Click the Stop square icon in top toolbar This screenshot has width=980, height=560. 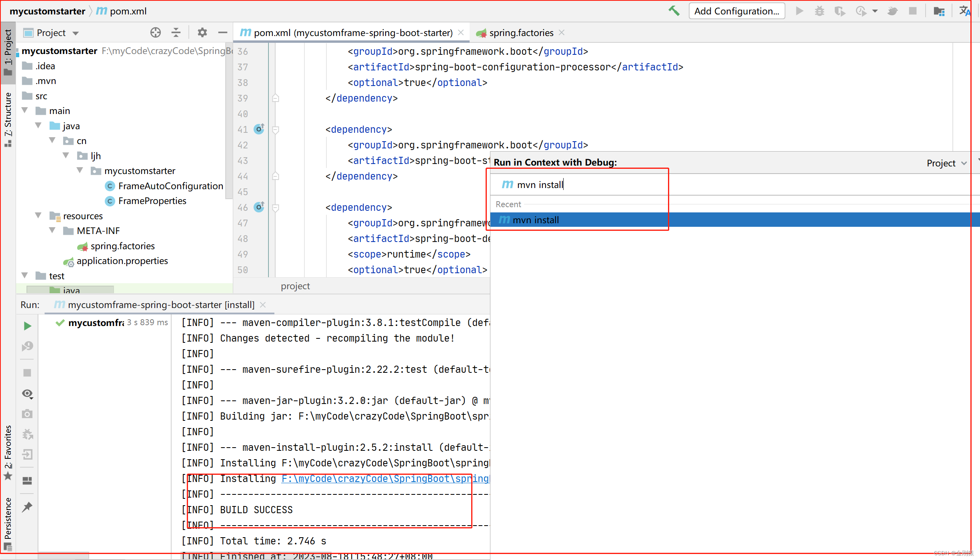click(x=913, y=11)
